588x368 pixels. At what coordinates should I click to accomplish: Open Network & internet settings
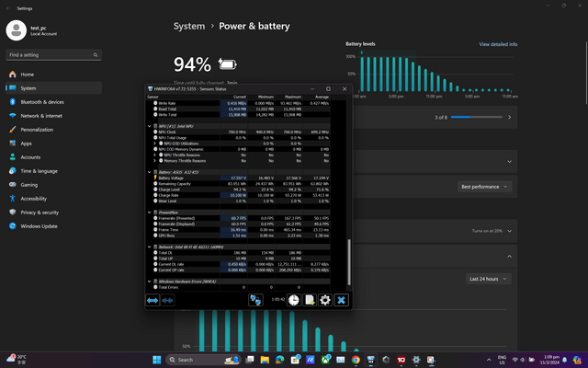coord(53,116)
